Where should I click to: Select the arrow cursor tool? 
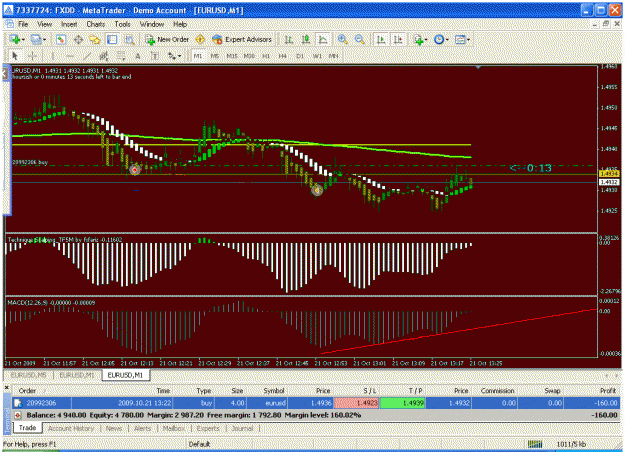pyautogui.click(x=15, y=56)
